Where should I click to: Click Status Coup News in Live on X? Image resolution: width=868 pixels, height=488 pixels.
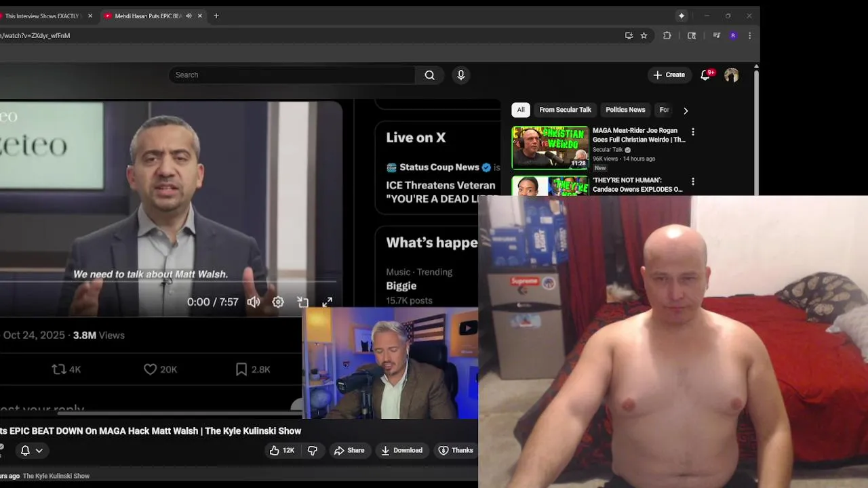click(x=439, y=167)
